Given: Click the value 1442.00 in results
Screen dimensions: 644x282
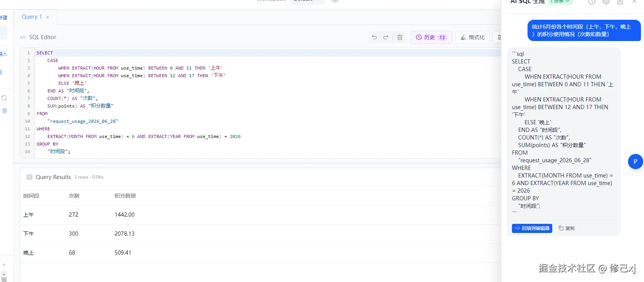Looking at the screenshot, I should (124, 215).
